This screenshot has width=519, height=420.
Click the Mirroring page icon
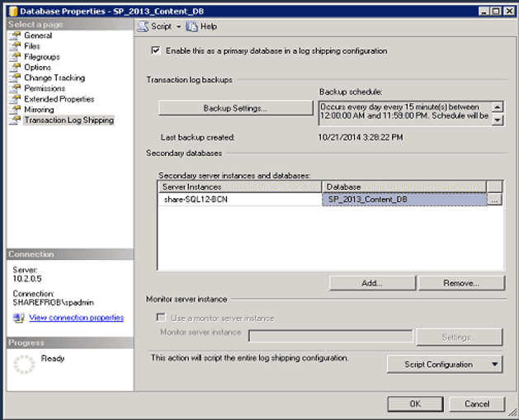(15, 110)
